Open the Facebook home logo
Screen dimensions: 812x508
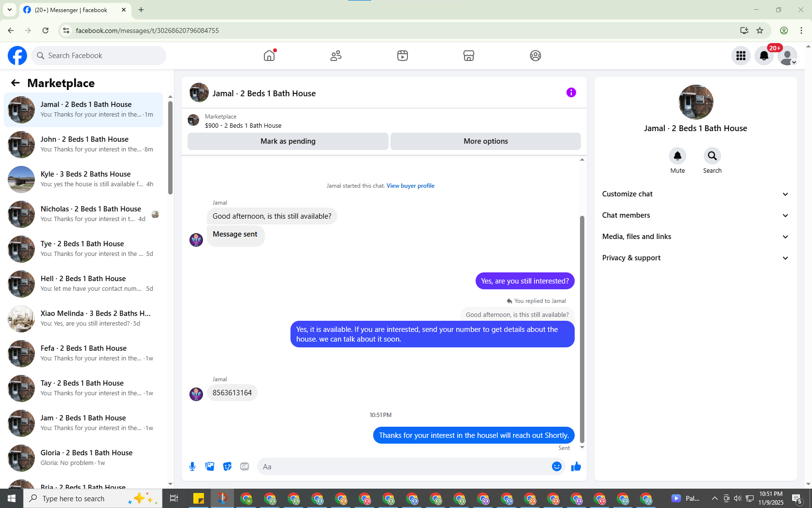(x=17, y=56)
